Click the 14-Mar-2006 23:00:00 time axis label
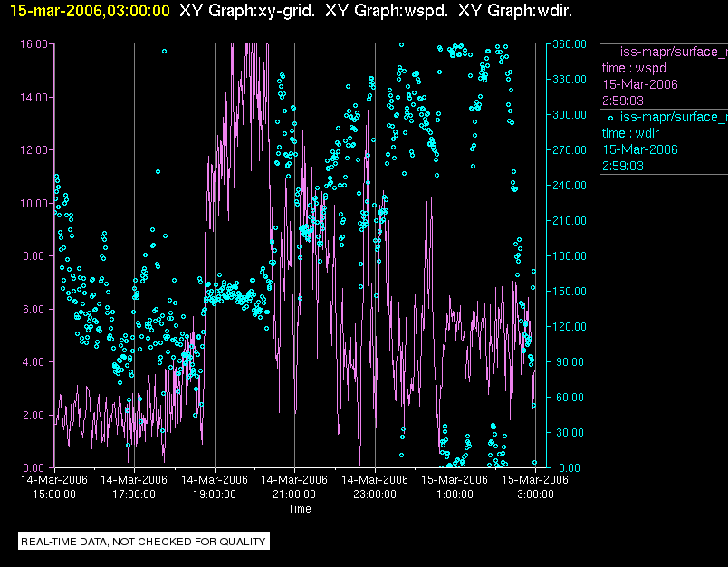Image resolution: width=728 pixels, height=567 pixels. point(374,487)
